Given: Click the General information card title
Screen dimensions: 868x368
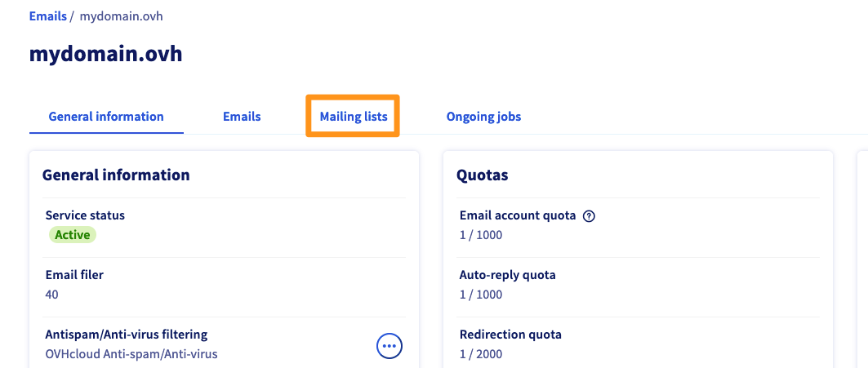Looking at the screenshot, I should pyautogui.click(x=116, y=175).
